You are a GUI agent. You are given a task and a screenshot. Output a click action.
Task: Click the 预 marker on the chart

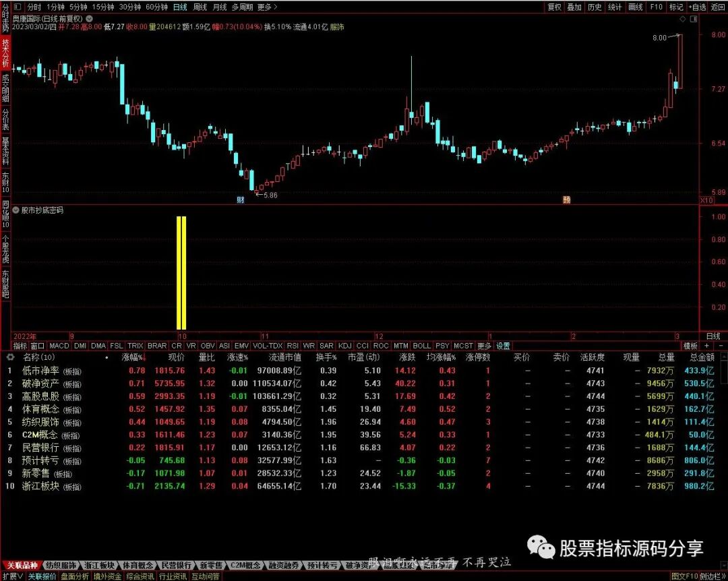click(x=566, y=200)
